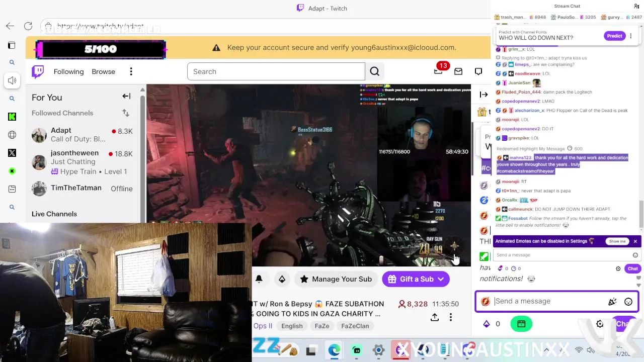Image resolution: width=644 pixels, height=362 pixels.
Task: Open Whispers envelope icon
Action: pyautogui.click(x=458, y=71)
